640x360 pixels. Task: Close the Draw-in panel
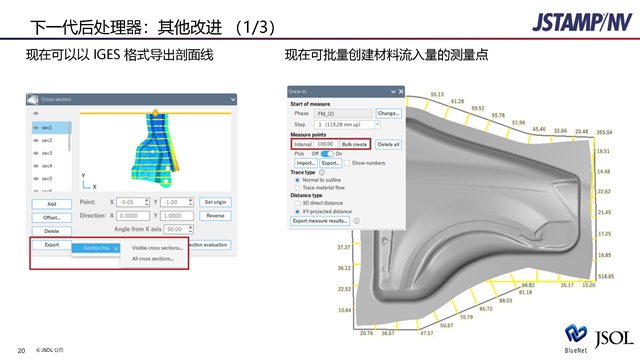[x=401, y=91]
